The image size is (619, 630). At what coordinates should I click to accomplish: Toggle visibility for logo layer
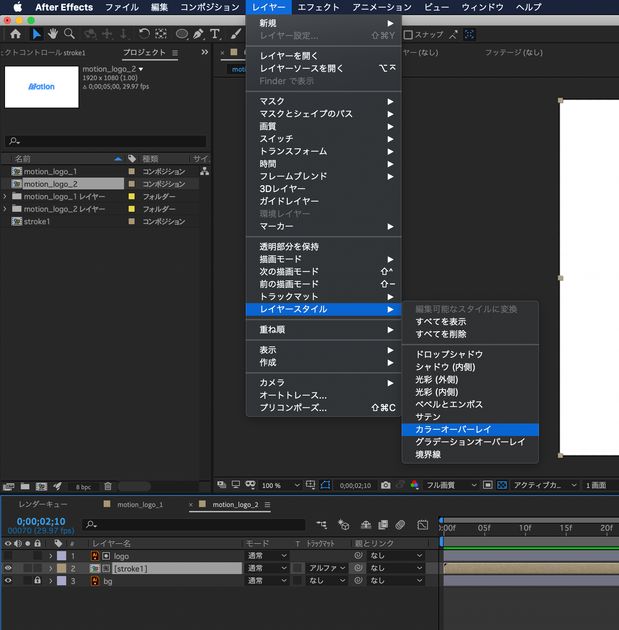click(8, 556)
